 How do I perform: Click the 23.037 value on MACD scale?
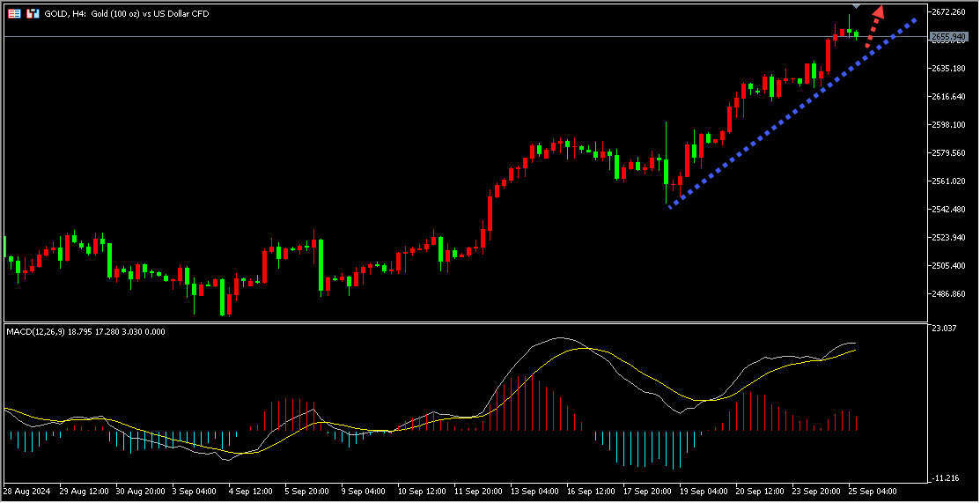(x=944, y=329)
